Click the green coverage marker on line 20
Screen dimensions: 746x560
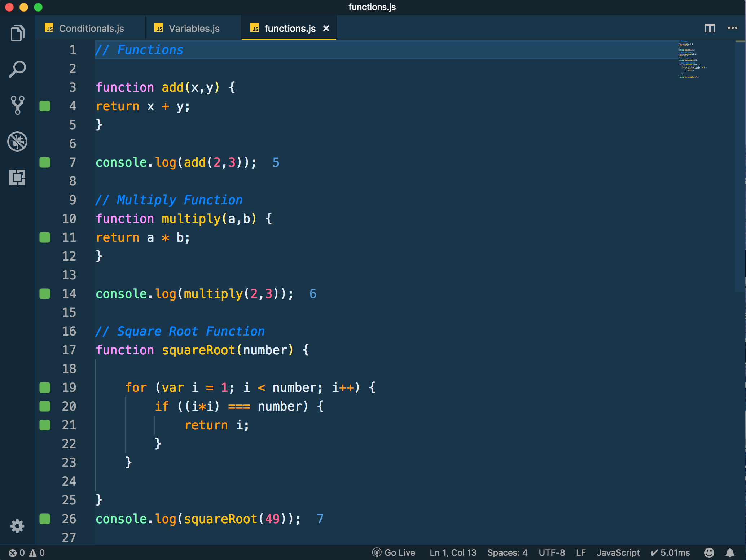pyautogui.click(x=45, y=406)
